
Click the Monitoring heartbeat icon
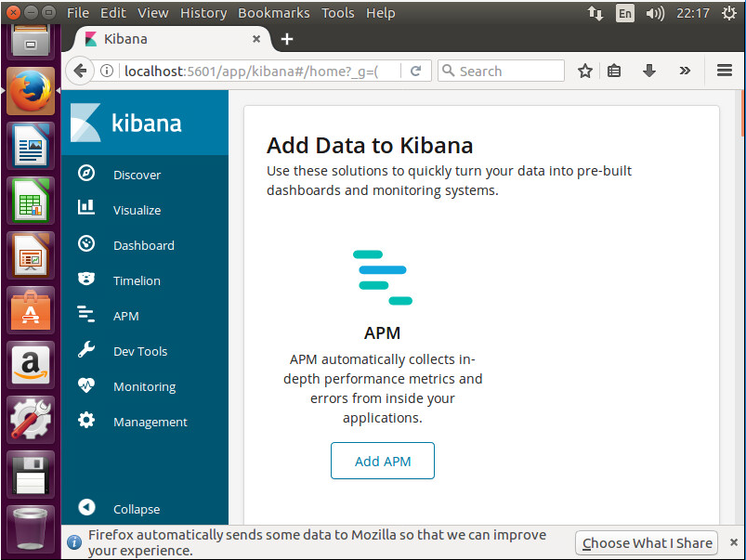(86, 384)
